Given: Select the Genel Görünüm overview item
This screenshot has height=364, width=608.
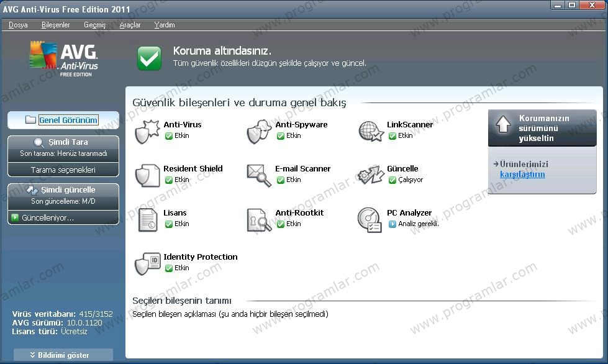Looking at the screenshot, I should pyautogui.click(x=63, y=120).
